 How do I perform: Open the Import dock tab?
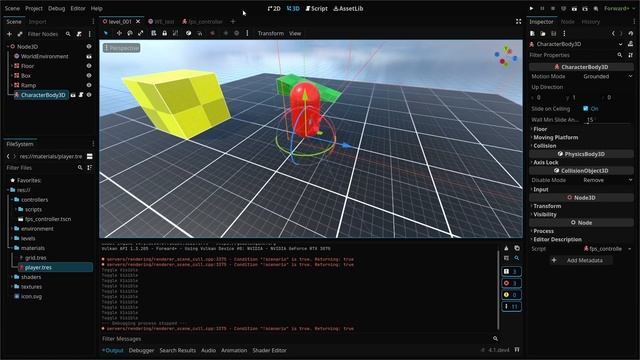click(38, 22)
